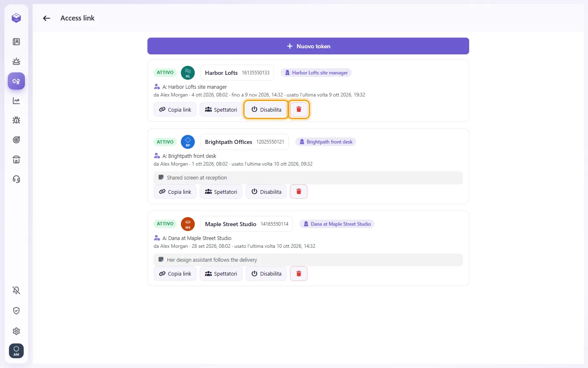
Task: Select the note 'Shared screen at reception'
Action: tap(308, 178)
